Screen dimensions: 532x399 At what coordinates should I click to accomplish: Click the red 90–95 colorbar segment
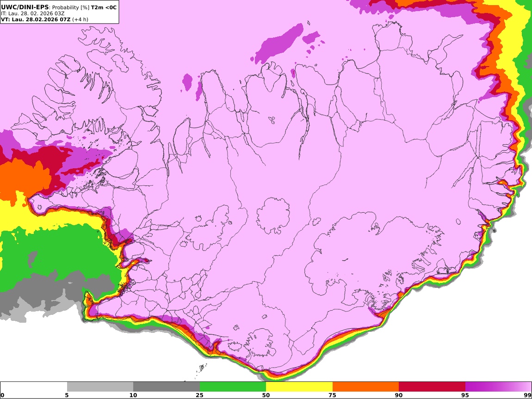point(432,387)
